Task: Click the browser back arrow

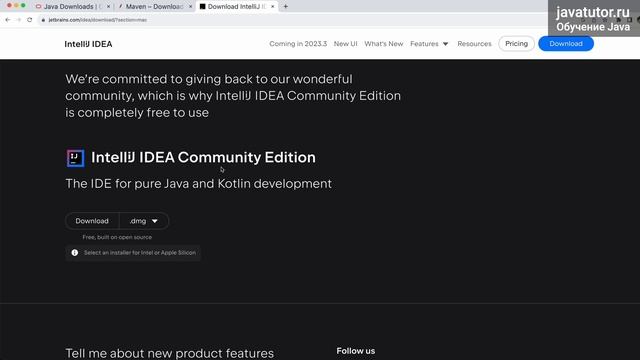Action: pyautogui.click(x=8, y=20)
